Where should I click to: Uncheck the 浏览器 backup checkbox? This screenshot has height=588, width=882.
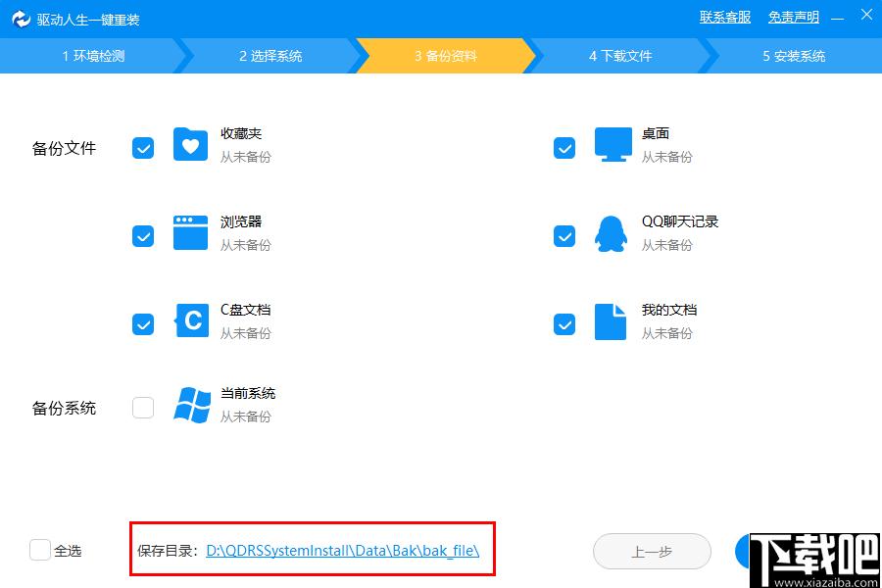pyautogui.click(x=143, y=236)
